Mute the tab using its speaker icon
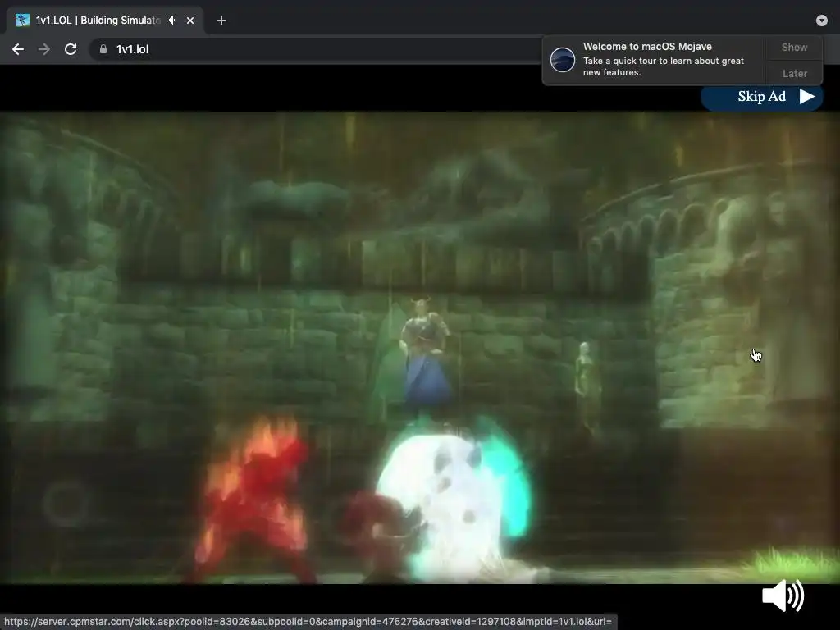 pos(172,21)
